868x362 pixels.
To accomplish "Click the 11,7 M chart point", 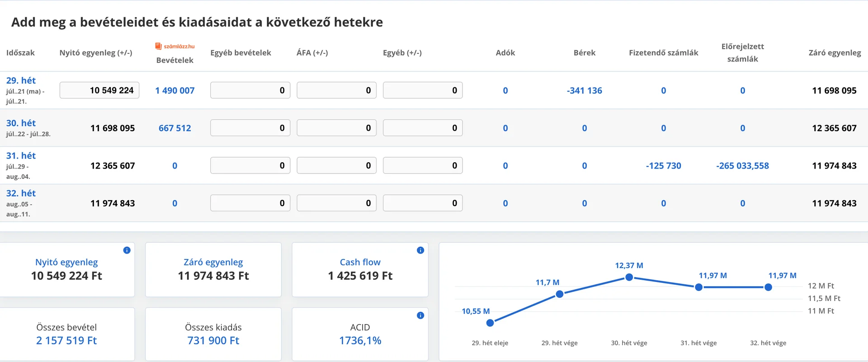I will 560,294.
